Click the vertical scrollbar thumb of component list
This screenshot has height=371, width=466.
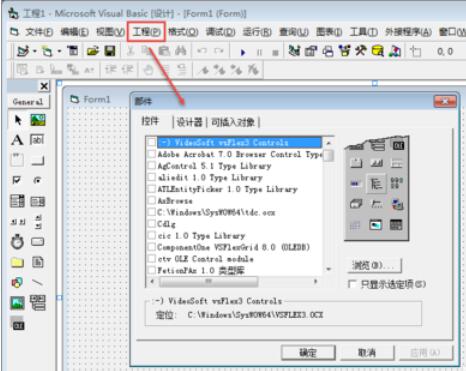[329, 155]
